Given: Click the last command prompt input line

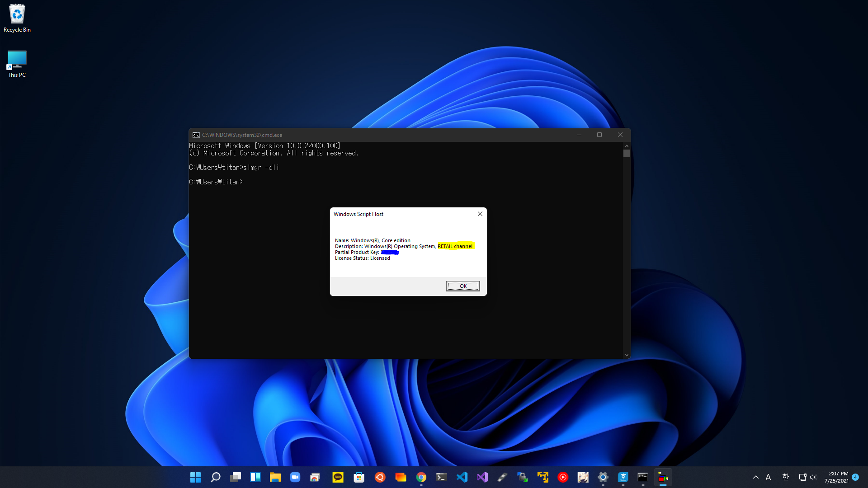Looking at the screenshot, I should 216,182.
